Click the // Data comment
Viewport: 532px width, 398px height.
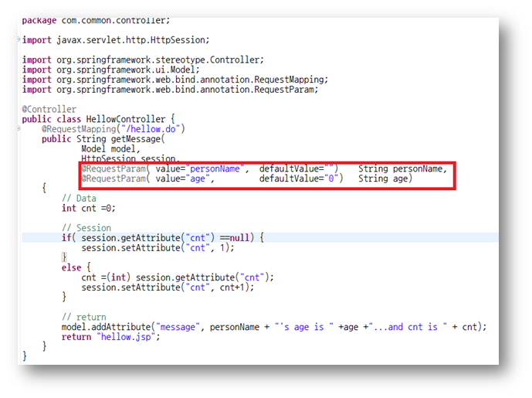[x=79, y=199]
